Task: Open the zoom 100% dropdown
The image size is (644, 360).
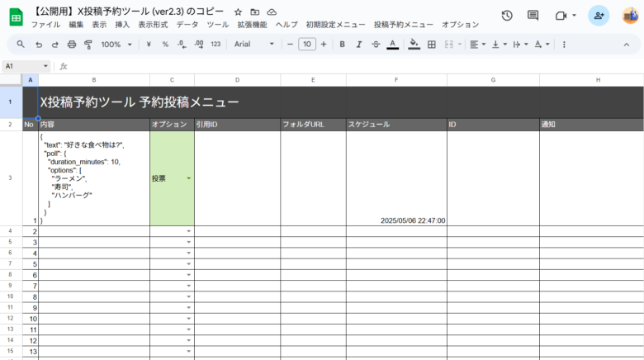Action: (x=116, y=45)
